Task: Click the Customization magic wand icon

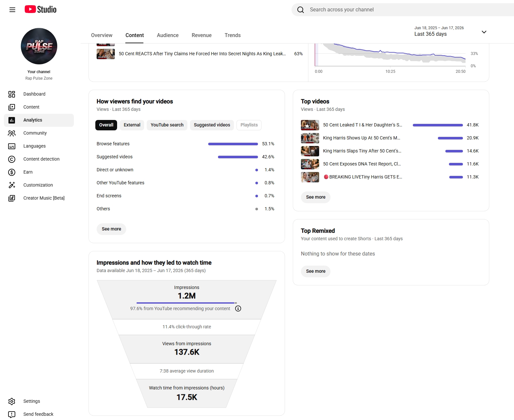Action: pos(12,185)
